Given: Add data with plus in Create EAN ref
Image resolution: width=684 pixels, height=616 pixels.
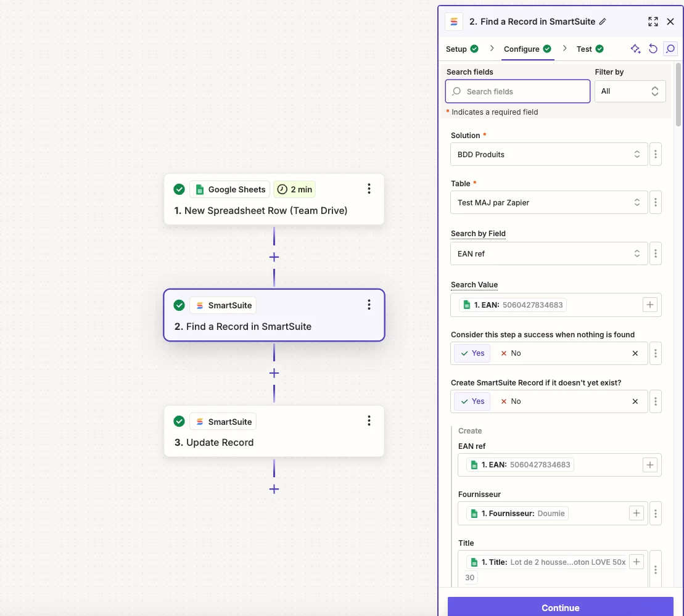Looking at the screenshot, I should point(649,465).
